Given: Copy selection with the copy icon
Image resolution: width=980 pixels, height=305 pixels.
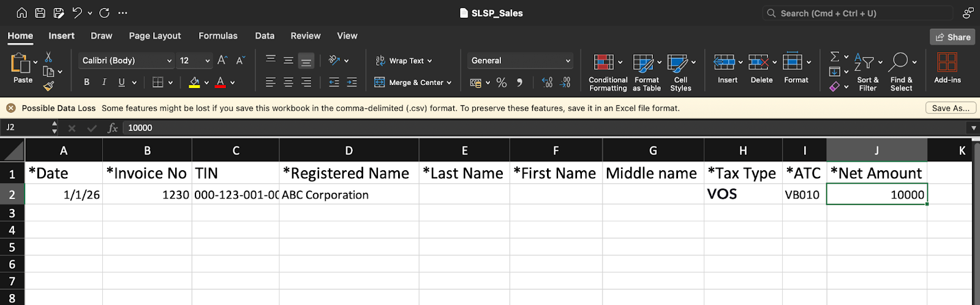Looking at the screenshot, I should pyautogui.click(x=48, y=72).
